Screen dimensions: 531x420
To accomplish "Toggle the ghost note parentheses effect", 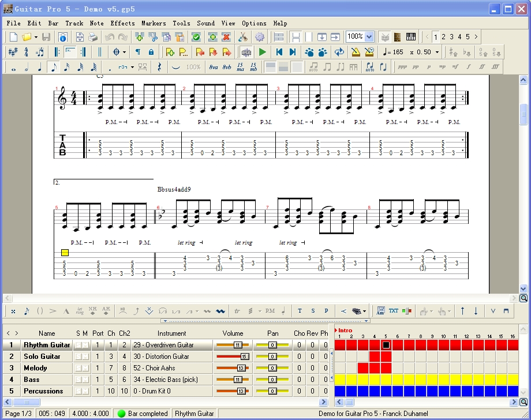I will click(x=40, y=311).
